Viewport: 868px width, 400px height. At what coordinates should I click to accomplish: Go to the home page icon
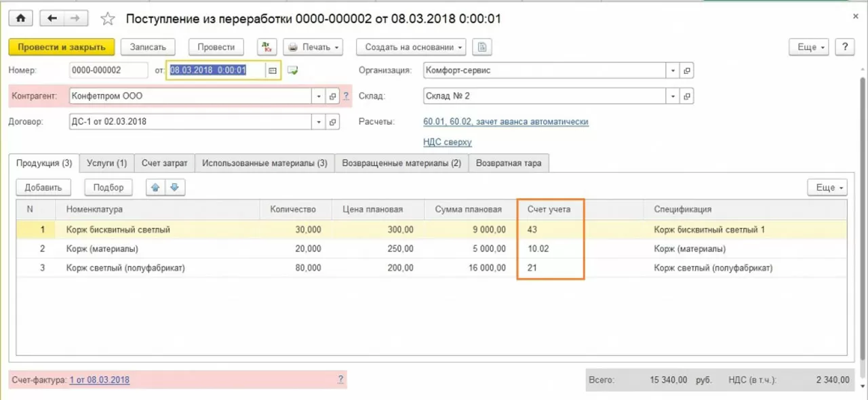click(x=20, y=18)
